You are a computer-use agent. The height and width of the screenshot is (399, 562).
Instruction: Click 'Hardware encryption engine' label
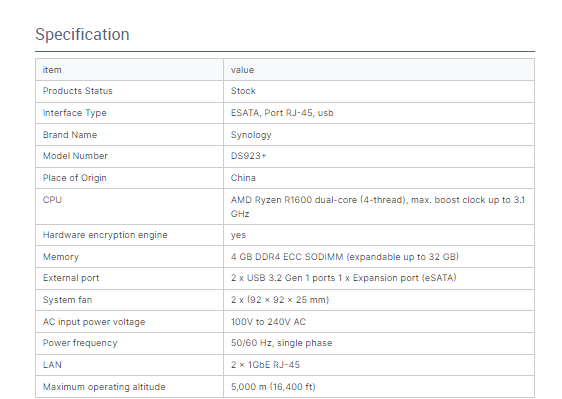point(105,235)
